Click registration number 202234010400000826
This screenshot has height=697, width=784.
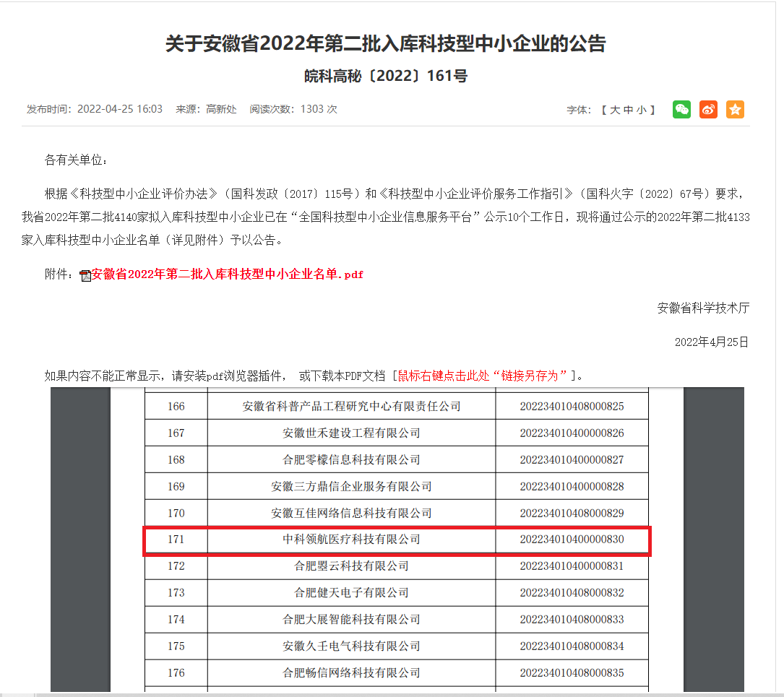[572, 433]
